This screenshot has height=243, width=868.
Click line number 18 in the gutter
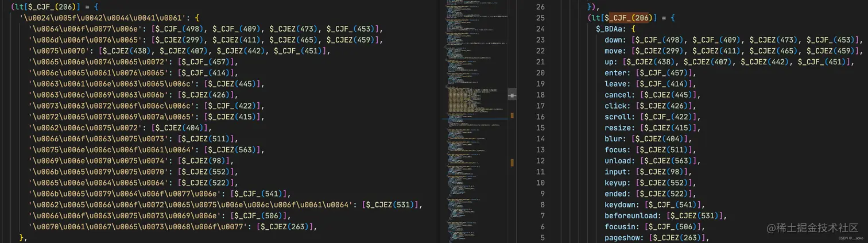coord(540,95)
